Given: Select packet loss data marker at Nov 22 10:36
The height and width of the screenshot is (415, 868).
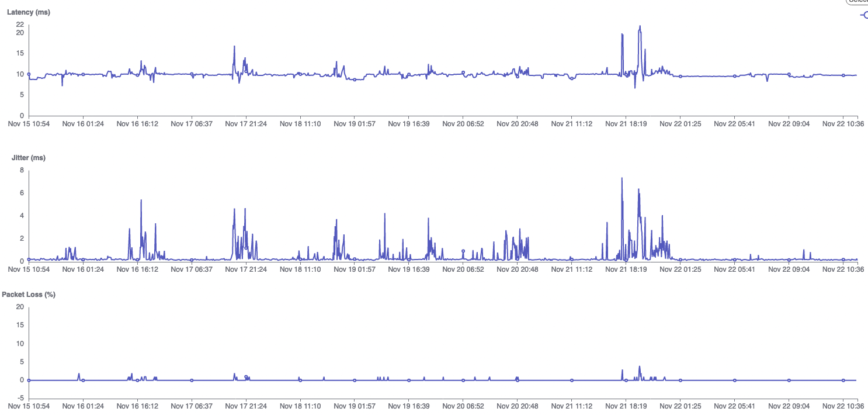Looking at the screenshot, I should (x=843, y=380).
